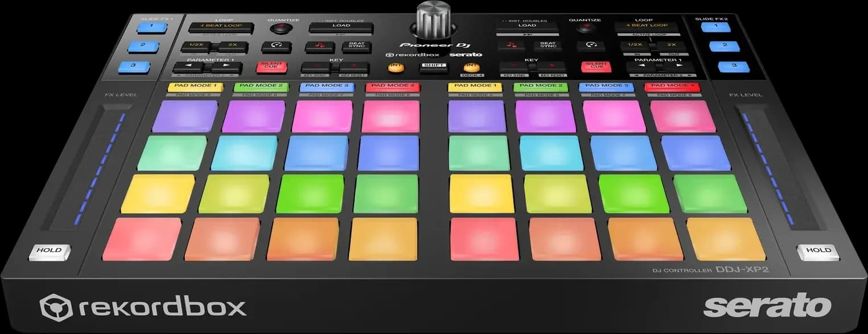Tap right deck's first purple top-row pad
868x334 pixels.
point(477,116)
